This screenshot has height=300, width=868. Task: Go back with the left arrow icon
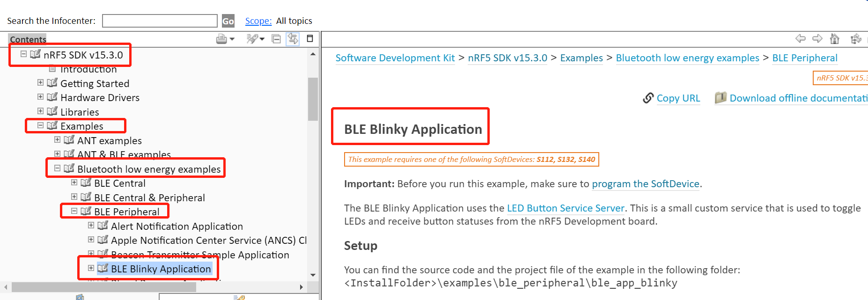point(801,38)
